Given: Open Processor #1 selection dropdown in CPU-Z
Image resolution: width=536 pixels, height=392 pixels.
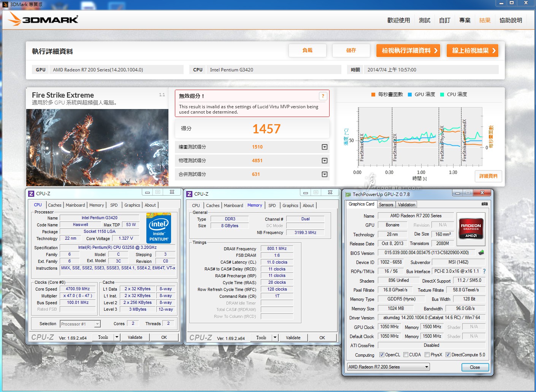Looking at the screenshot, I should [x=80, y=324].
